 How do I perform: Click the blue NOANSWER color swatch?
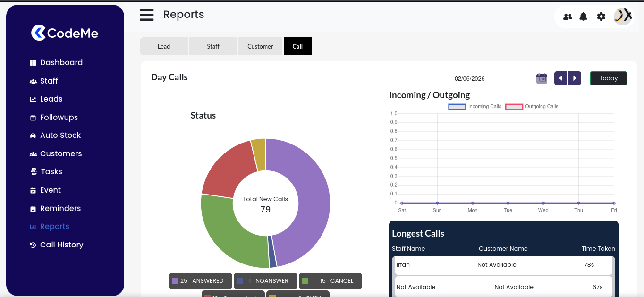[x=240, y=281]
